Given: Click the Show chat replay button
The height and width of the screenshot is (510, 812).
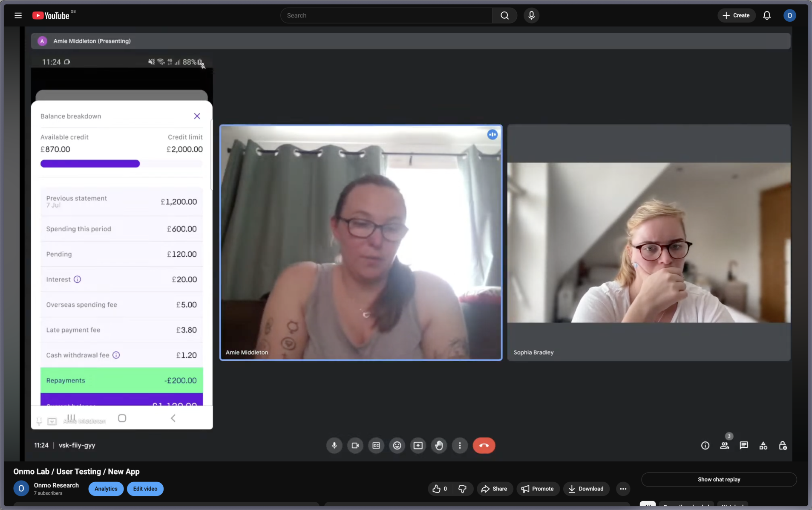Looking at the screenshot, I should point(719,479).
